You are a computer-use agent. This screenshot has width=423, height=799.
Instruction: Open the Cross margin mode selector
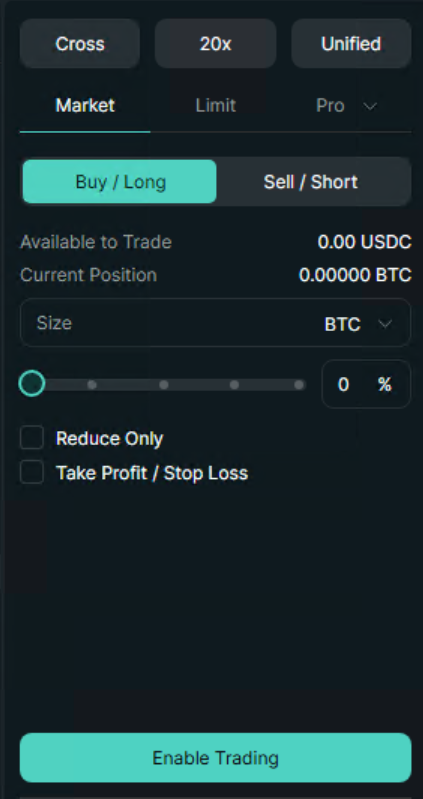pyautogui.click(x=80, y=44)
